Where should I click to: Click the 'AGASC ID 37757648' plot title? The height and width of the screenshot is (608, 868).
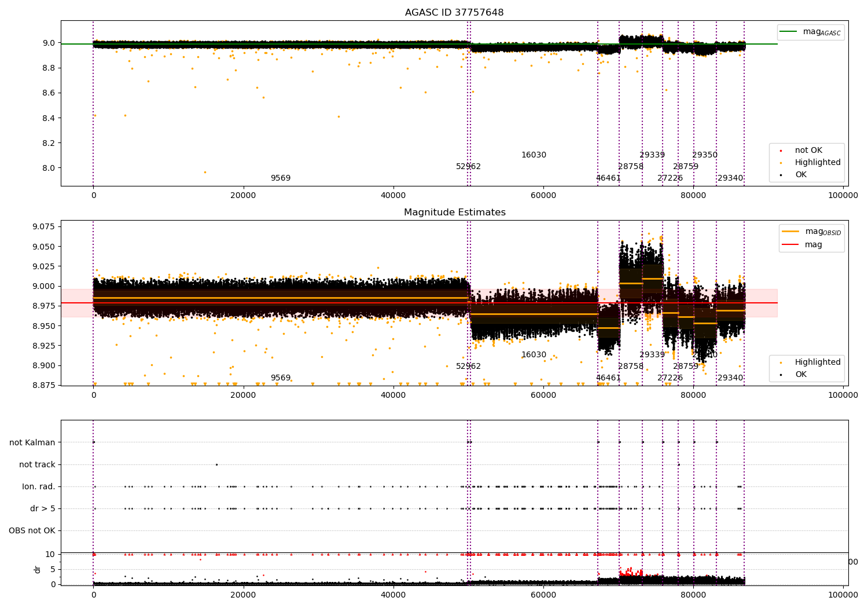point(454,13)
